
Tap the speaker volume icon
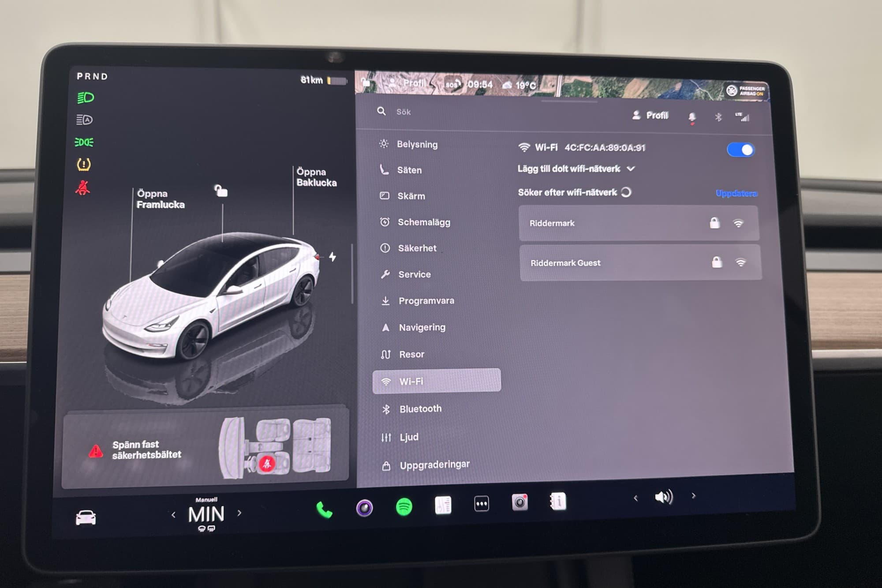tap(664, 497)
